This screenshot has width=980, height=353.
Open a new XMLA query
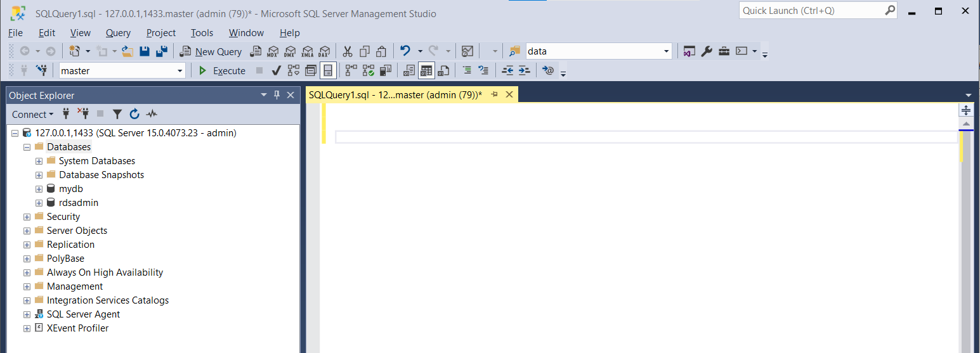coord(307,51)
